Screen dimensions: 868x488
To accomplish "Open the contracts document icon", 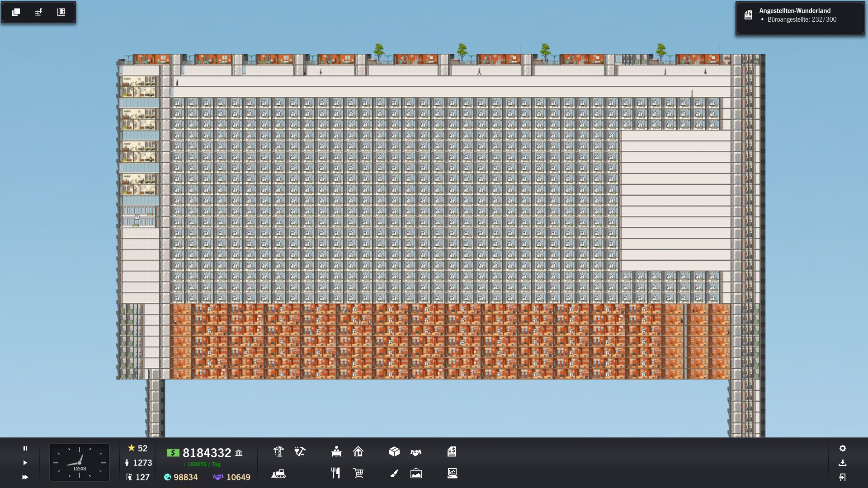I will [452, 451].
